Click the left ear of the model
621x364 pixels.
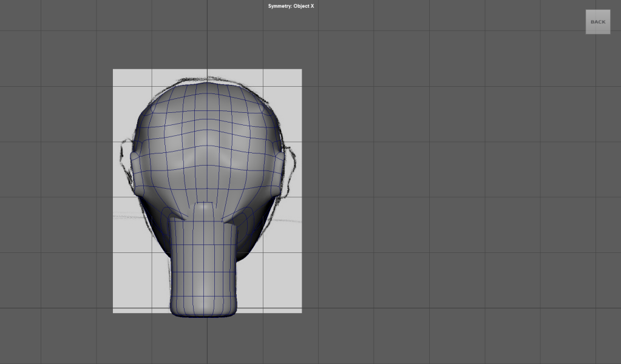click(x=135, y=173)
